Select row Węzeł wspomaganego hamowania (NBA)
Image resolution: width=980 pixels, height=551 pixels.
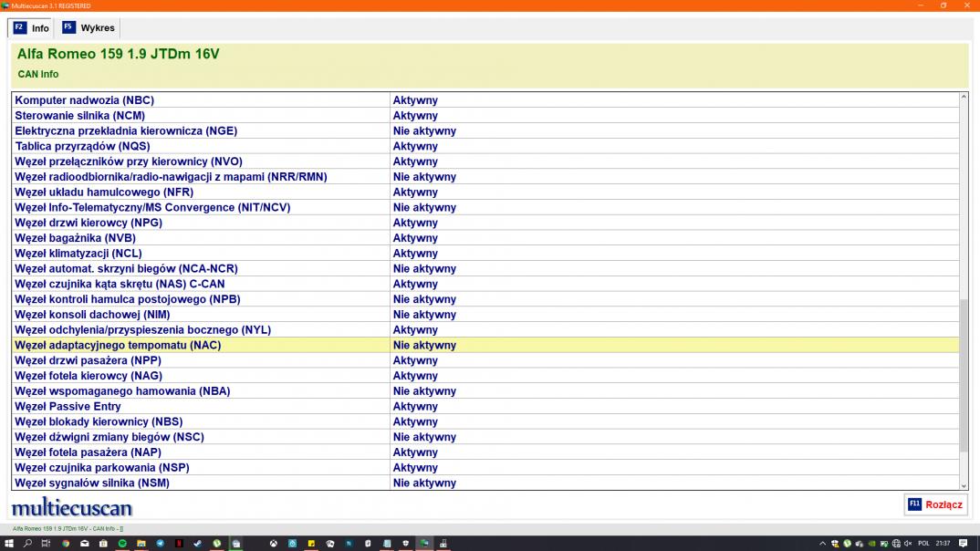pos(485,391)
